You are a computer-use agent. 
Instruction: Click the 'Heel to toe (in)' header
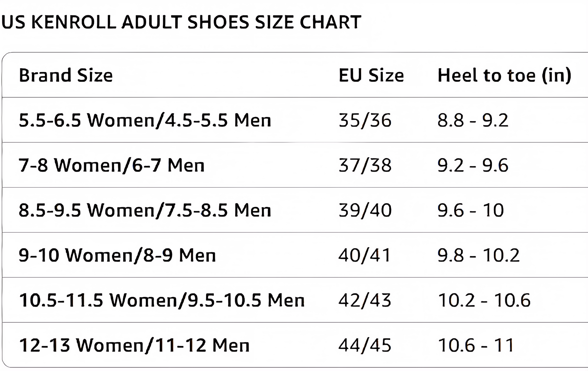(504, 75)
